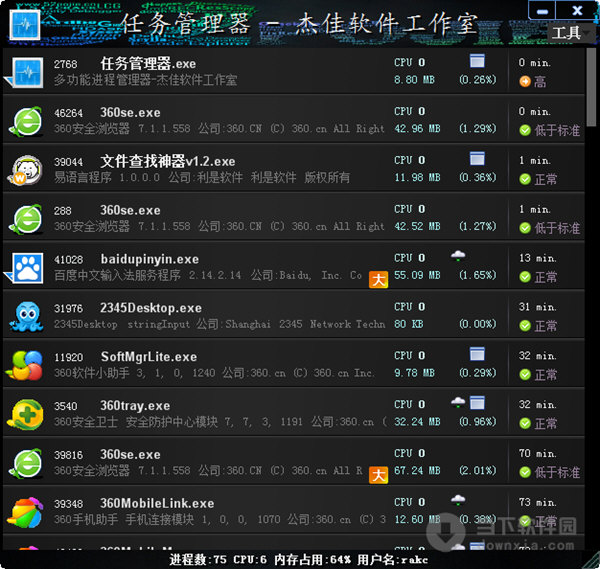Select the 360se.exe icon for PID 46264
The image size is (600, 569).
(x=26, y=121)
